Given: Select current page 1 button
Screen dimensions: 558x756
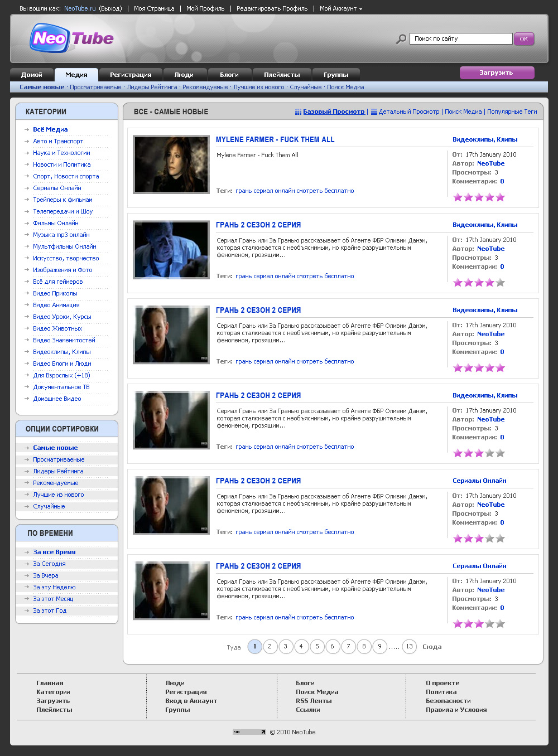Looking at the screenshot, I should (254, 647).
